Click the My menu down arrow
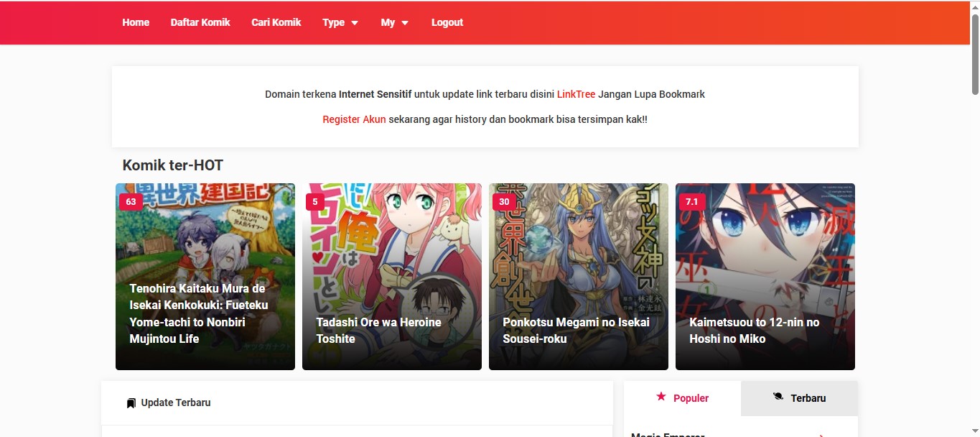 (405, 23)
